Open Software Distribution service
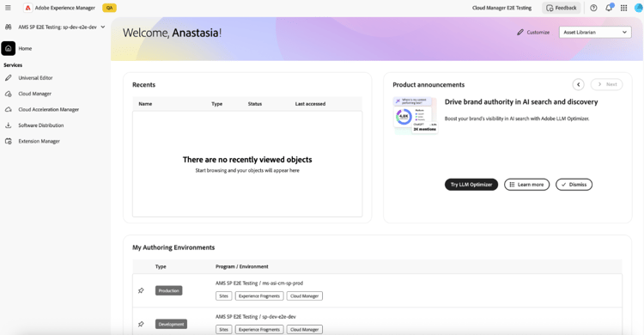The image size is (644, 335). pyautogui.click(x=41, y=125)
